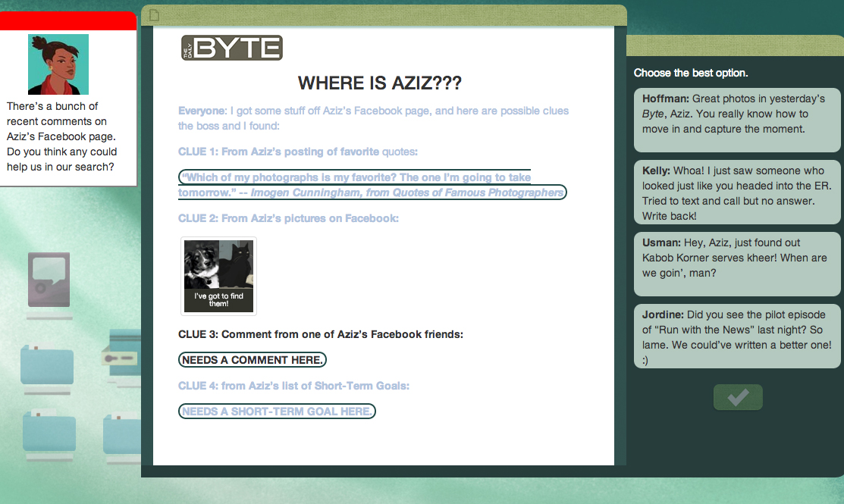Click the NEEDS A COMMENT HERE placeholder
The image size is (844, 504).
253,360
